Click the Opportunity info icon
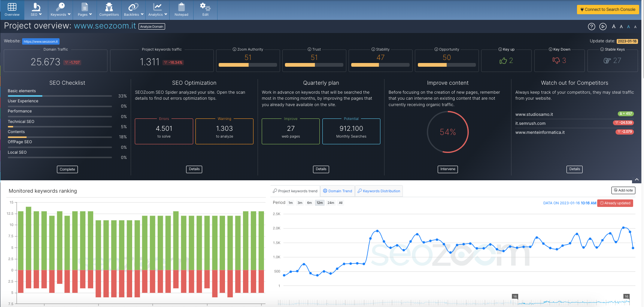 click(436, 49)
